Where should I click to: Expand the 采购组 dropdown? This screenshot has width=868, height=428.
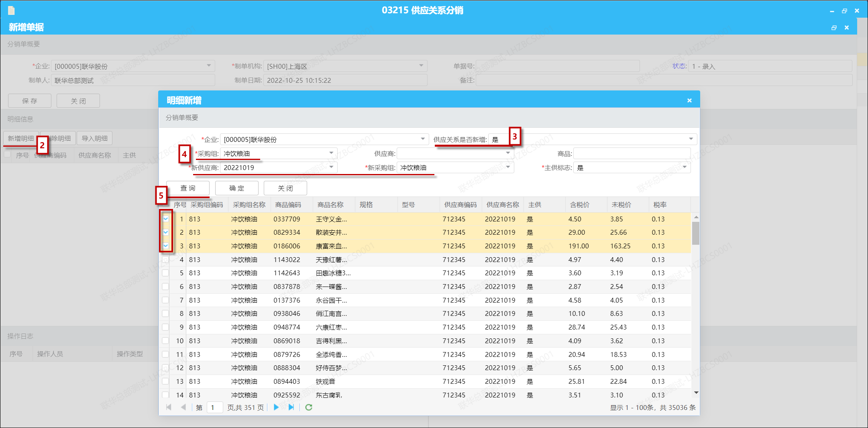(331, 153)
